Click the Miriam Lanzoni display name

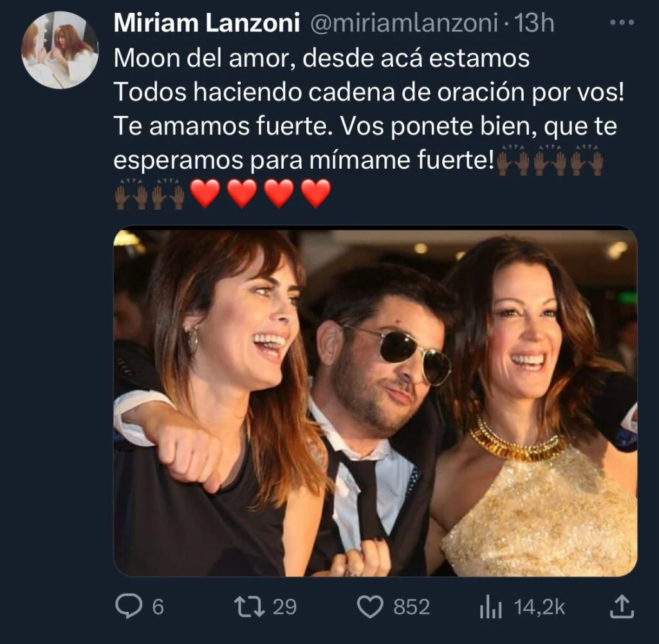pos(207,24)
